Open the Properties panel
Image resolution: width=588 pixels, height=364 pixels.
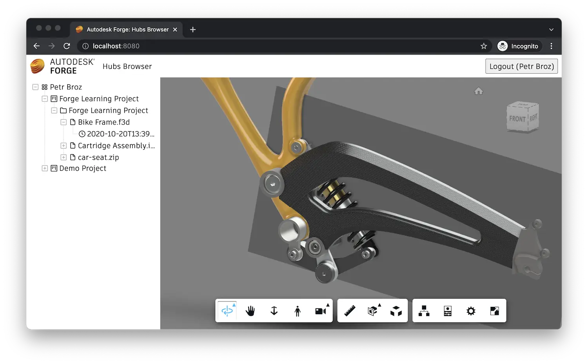[448, 311]
